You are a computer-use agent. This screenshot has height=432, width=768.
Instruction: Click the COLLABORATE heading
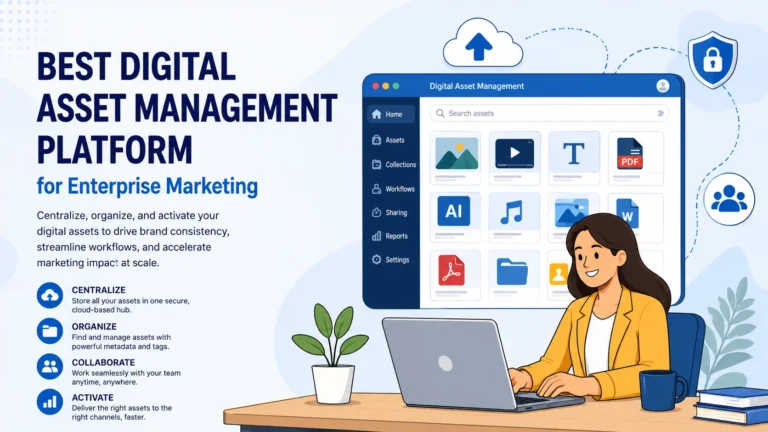pyautogui.click(x=103, y=362)
